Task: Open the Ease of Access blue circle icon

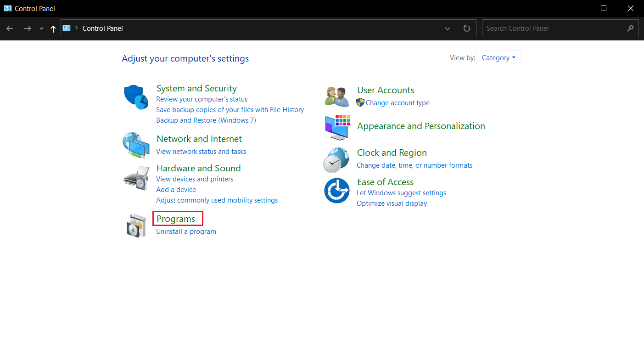Action: pos(337,191)
